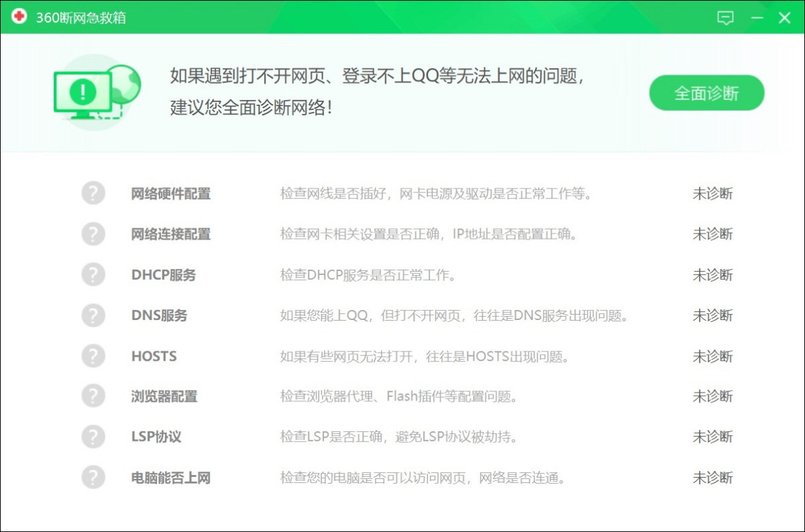Click 未诊断 status of DHCP服务

pos(713,274)
